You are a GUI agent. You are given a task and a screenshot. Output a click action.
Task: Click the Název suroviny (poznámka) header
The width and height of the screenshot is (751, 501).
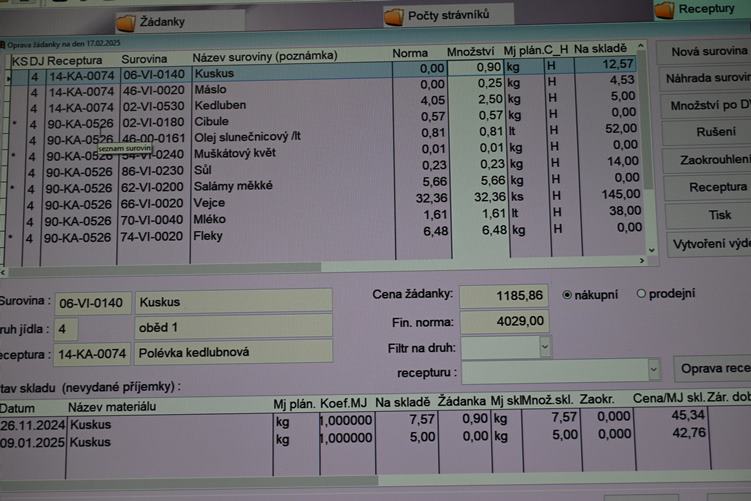(x=265, y=56)
